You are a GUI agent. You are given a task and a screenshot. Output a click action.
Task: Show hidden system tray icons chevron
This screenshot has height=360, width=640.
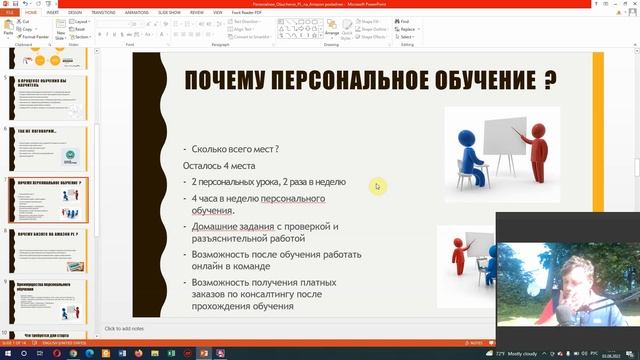click(544, 353)
